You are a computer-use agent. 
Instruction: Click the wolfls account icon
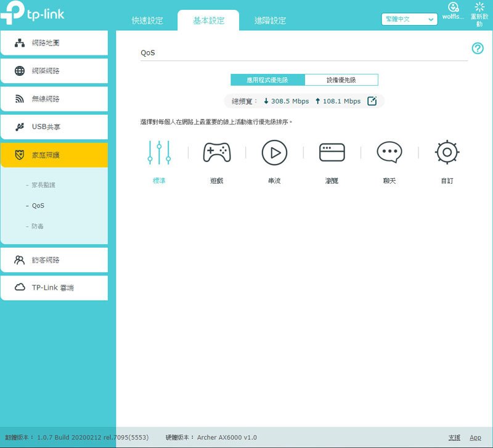pos(453,7)
